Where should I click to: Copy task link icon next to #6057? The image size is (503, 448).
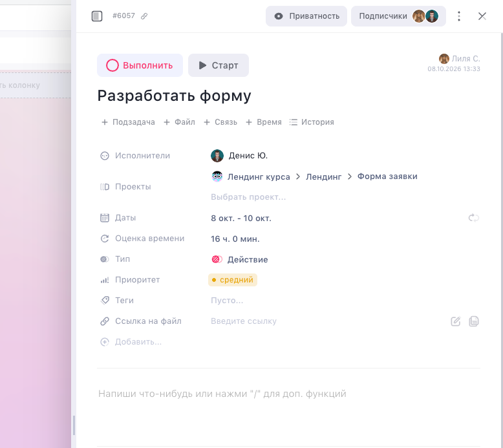[x=144, y=16]
